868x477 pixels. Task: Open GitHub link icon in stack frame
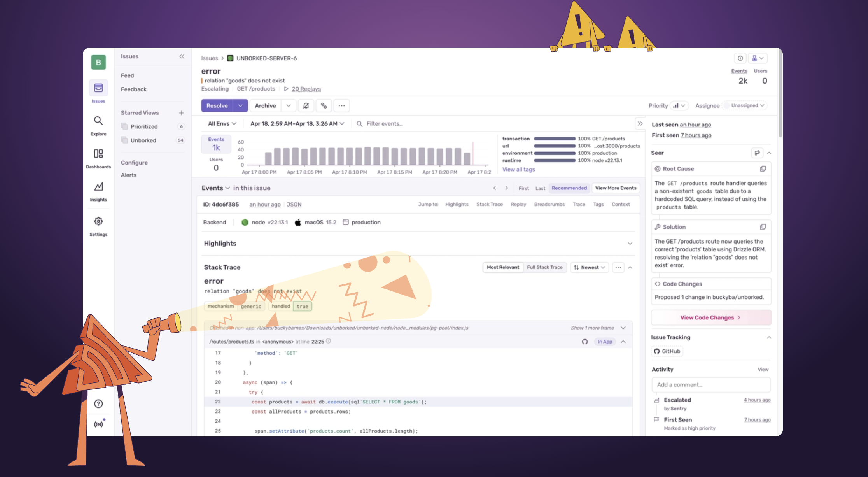[584, 342]
